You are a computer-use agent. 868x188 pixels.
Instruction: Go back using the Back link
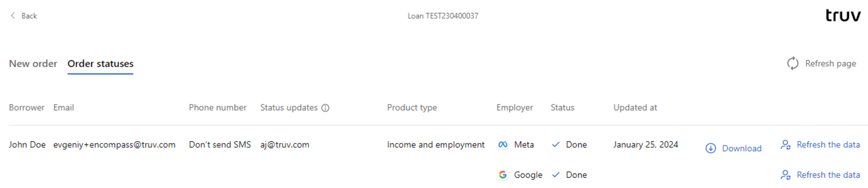click(x=29, y=16)
